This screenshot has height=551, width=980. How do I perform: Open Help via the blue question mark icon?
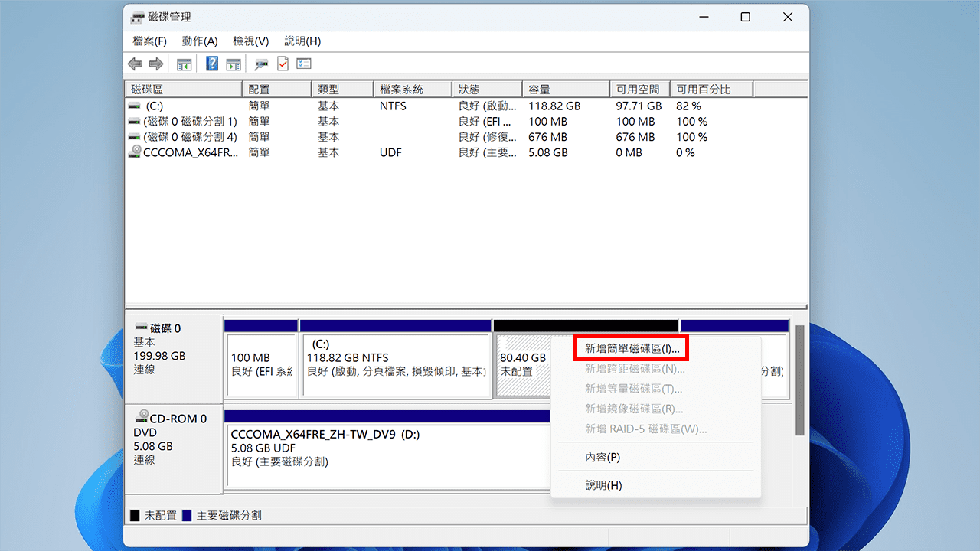click(x=211, y=64)
